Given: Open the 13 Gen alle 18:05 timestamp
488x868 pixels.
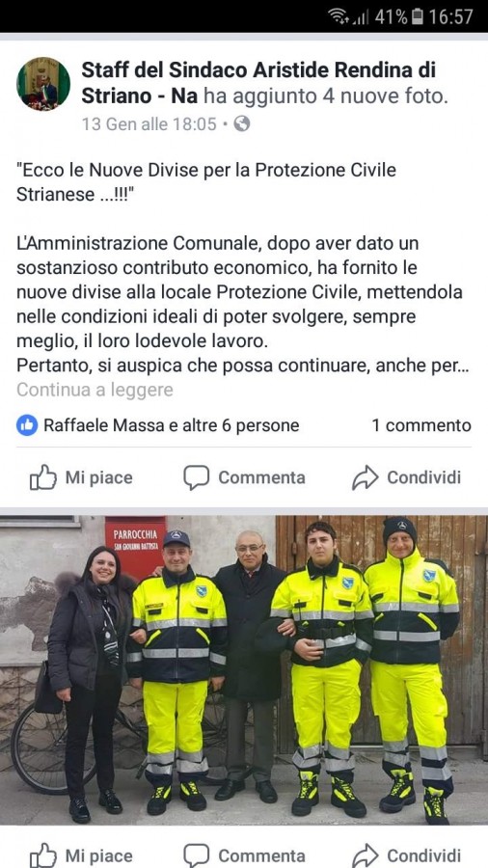Looking at the screenshot, I should point(149,123).
